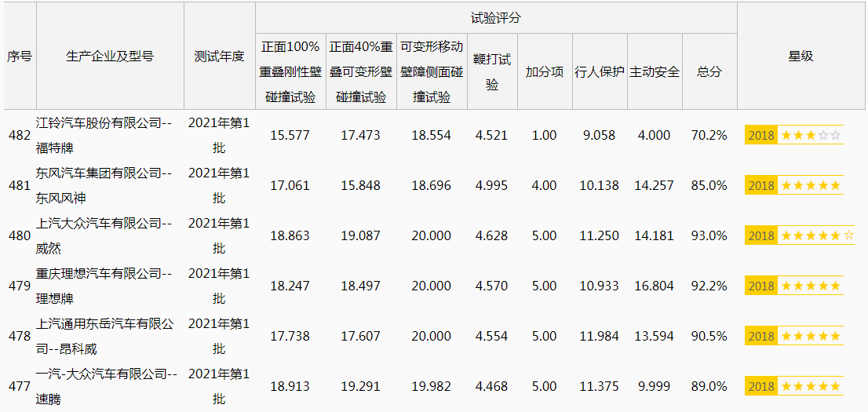Image resolution: width=868 pixels, height=412 pixels.
Task: Open the 上汽通用东岳汽车 昂科威 entry
Action: tap(104, 336)
